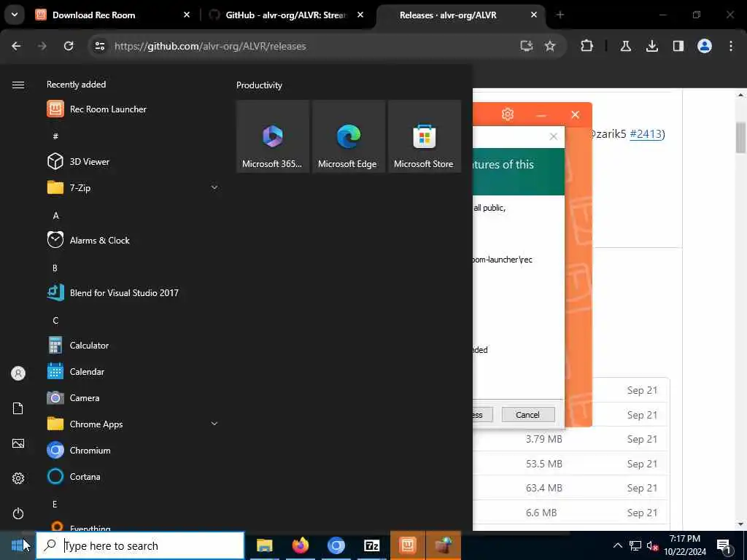
Task: Open the Microsoft Edge tile
Action: [348, 136]
